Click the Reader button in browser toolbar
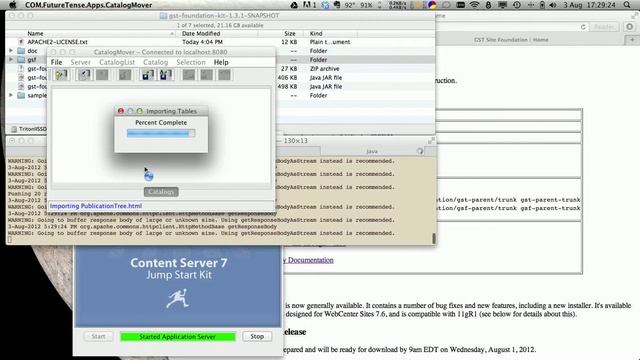Screen dimensions: 640x360 [604, 27]
